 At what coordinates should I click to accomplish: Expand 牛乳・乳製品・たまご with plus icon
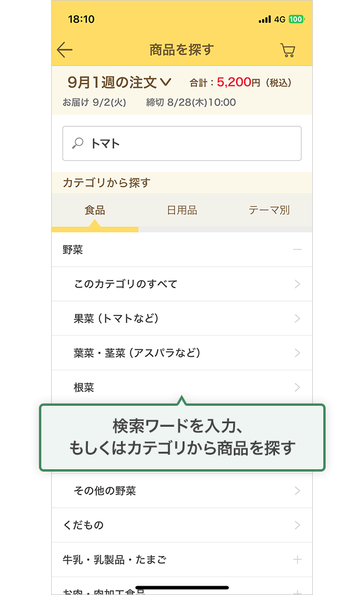point(297,559)
